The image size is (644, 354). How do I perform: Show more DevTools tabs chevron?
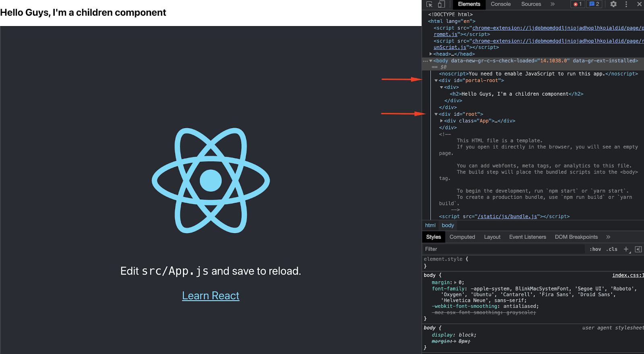tap(553, 4)
